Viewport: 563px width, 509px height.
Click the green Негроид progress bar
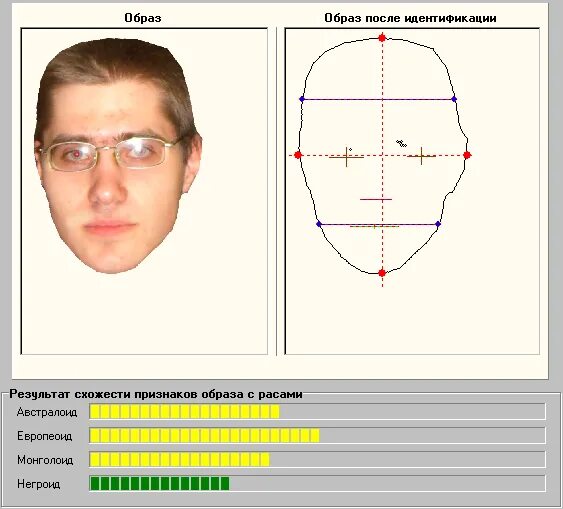point(317,484)
